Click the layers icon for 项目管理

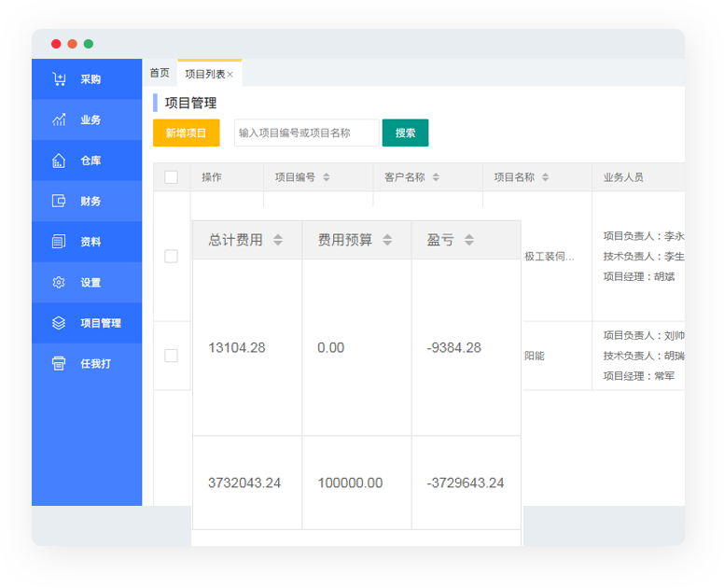pos(59,323)
